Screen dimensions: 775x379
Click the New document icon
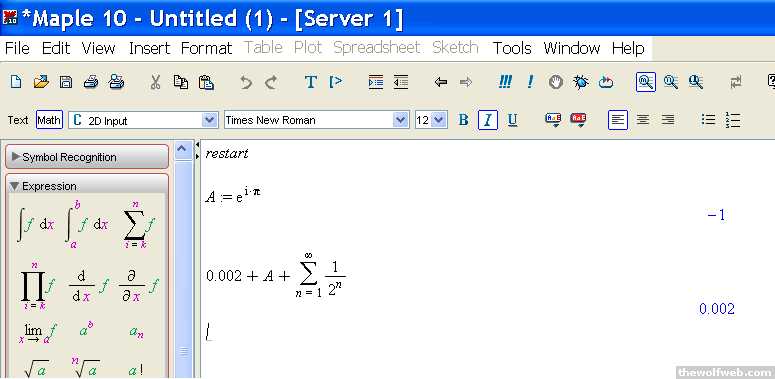tap(16, 82)
